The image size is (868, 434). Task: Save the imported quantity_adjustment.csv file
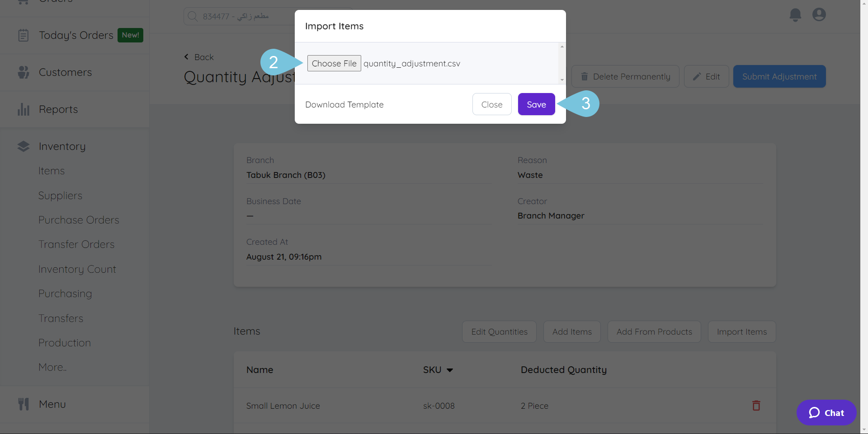(536, 104)
